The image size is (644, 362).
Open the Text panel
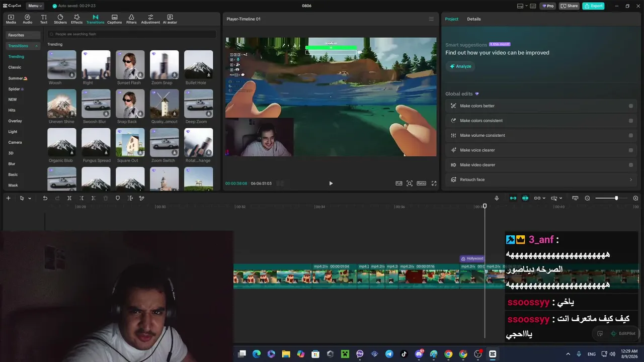(x=44, y=19)
